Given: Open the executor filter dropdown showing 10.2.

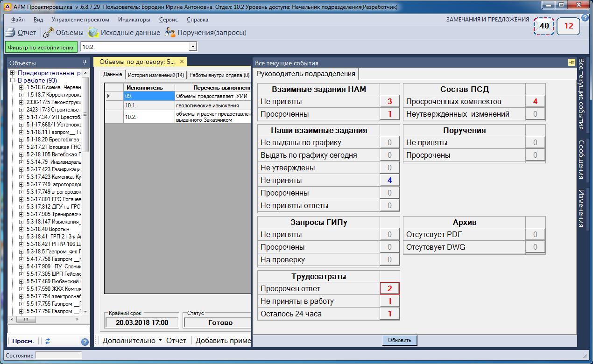Looking at the screenshot, I should [193, 47].
